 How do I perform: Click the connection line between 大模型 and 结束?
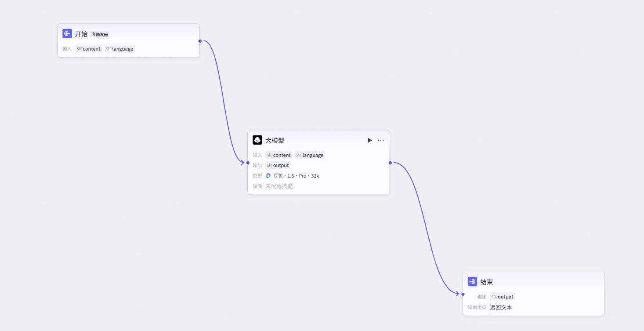pyautogui.click(x=428, y=229)
